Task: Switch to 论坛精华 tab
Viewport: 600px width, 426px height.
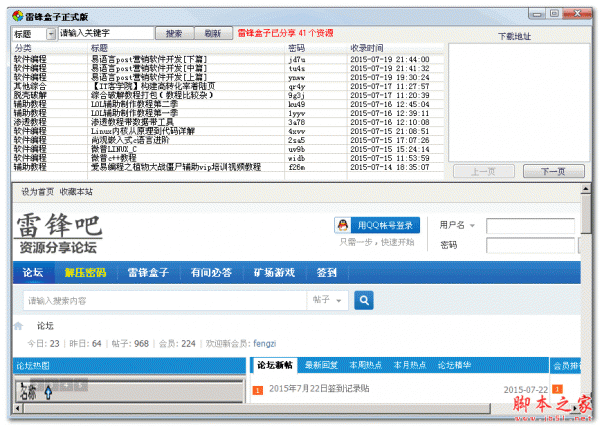Action: point(454,366)
